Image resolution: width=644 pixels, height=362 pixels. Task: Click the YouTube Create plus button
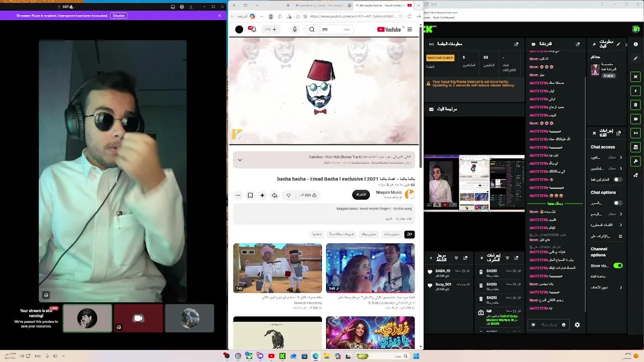(x=271, y=29)
